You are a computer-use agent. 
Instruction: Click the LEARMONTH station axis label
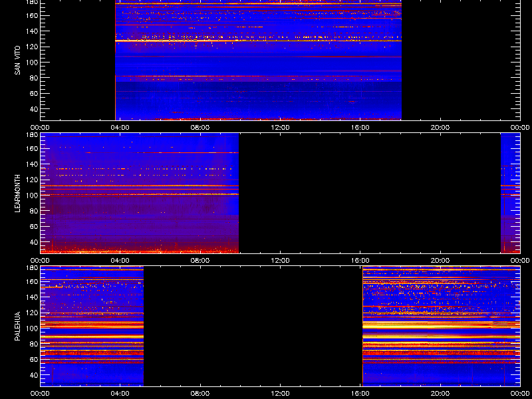[17, 194]
